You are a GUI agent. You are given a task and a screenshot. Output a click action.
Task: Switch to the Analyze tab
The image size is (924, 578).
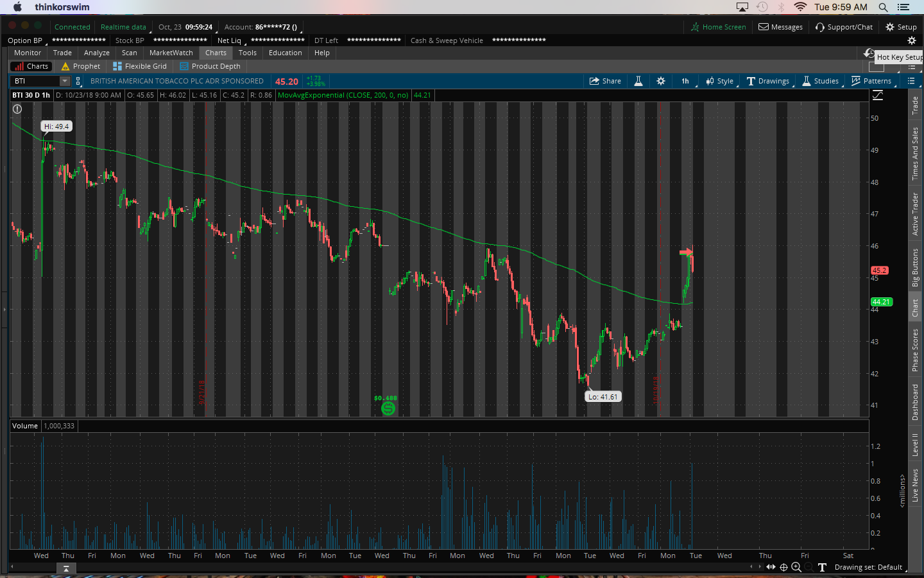click(97, 53)
